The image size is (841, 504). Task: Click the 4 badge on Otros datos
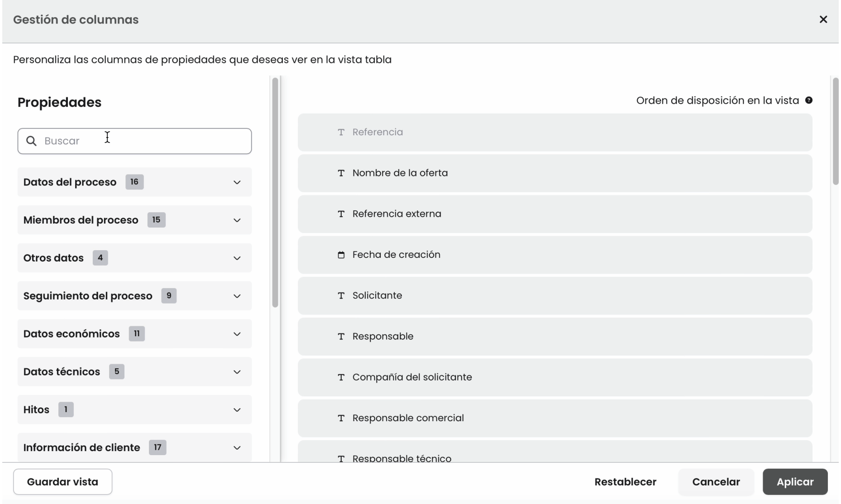tap(100, 258)
